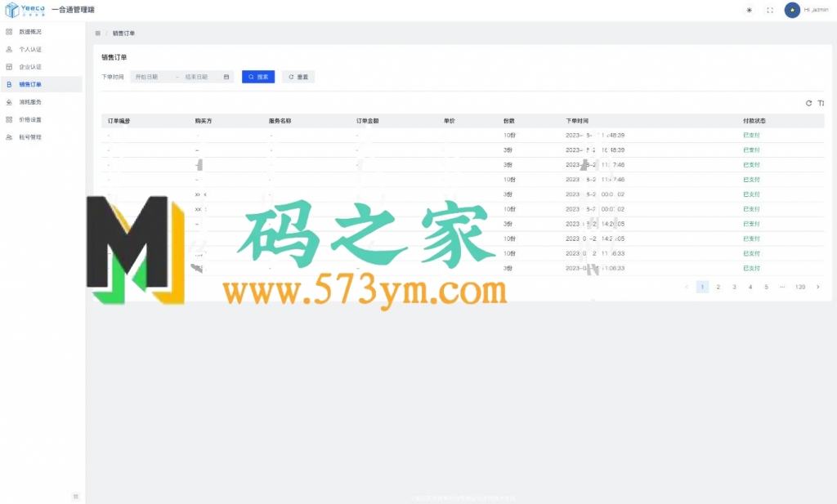Go to the previous page with the left arrow
837x504 pixels.
click(x=687, y=287)
